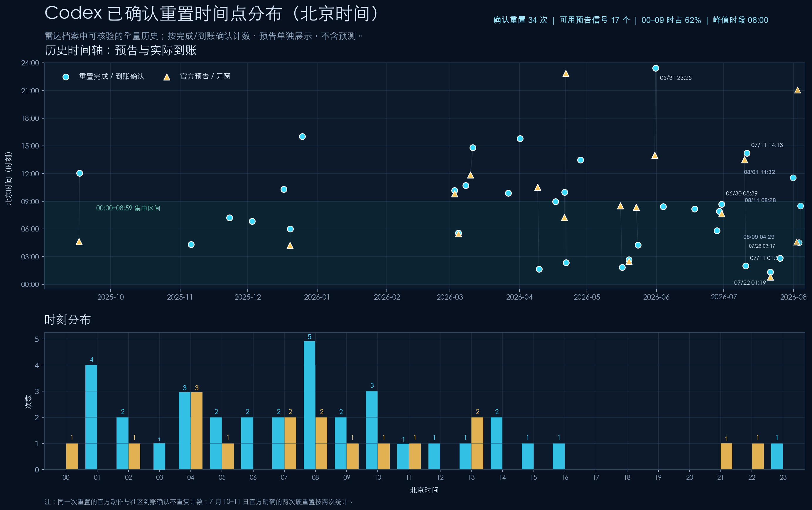Click the section heading 历史时间轴：预告与实际到账
Image resolution: width=812 pixels, height=510 pixels.
[121, 50]
